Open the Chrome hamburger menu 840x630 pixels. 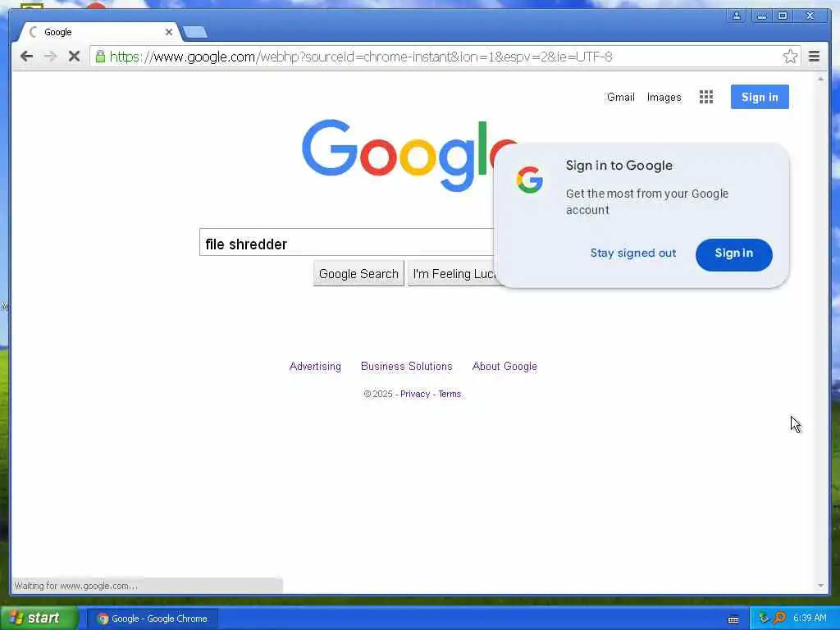(814, 57)
